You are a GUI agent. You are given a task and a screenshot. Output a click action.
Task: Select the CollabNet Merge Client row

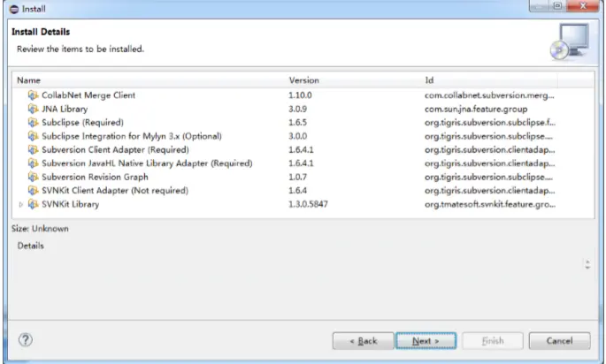(x=303, y=95)
